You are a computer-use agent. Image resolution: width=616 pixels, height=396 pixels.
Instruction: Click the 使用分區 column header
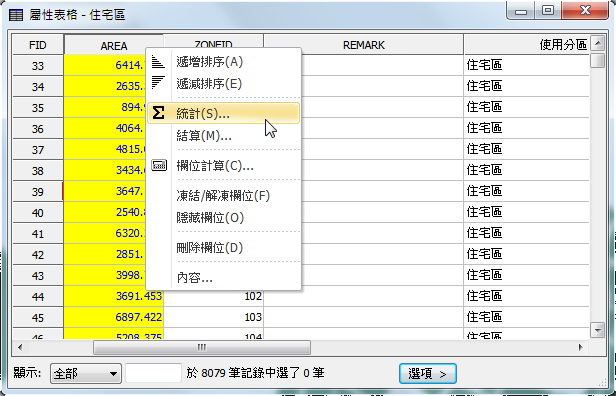tap(526, 45)
